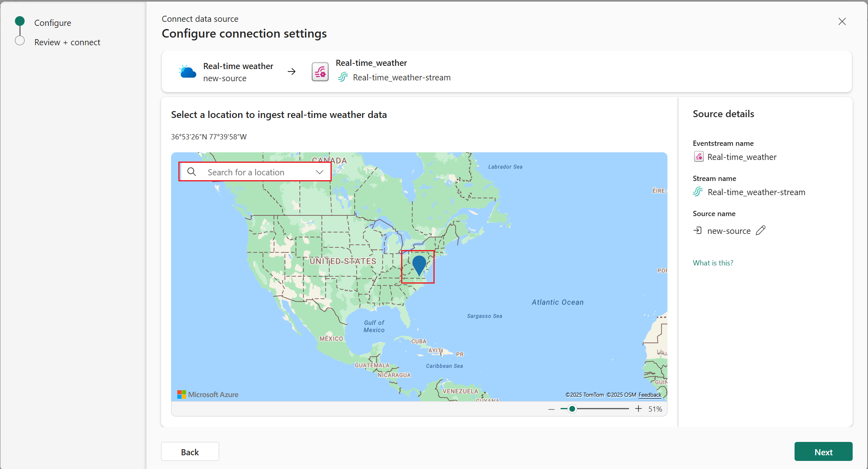Viewport: 868px width, 469px height.
Task: Expand the location search dropdown chevron
Action: [x=319, y=172]
